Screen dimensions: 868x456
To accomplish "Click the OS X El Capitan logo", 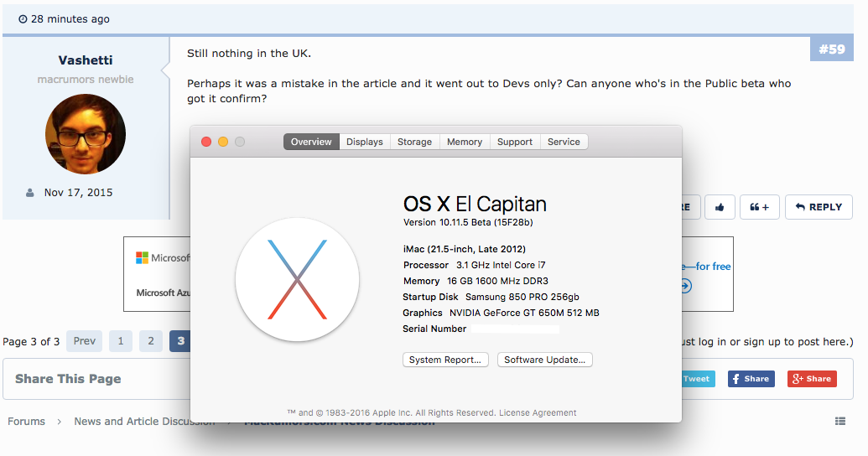I will point(297,279).
